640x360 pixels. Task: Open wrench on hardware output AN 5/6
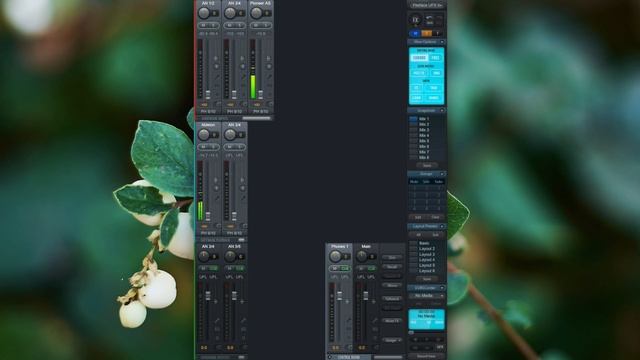(243, 320)
